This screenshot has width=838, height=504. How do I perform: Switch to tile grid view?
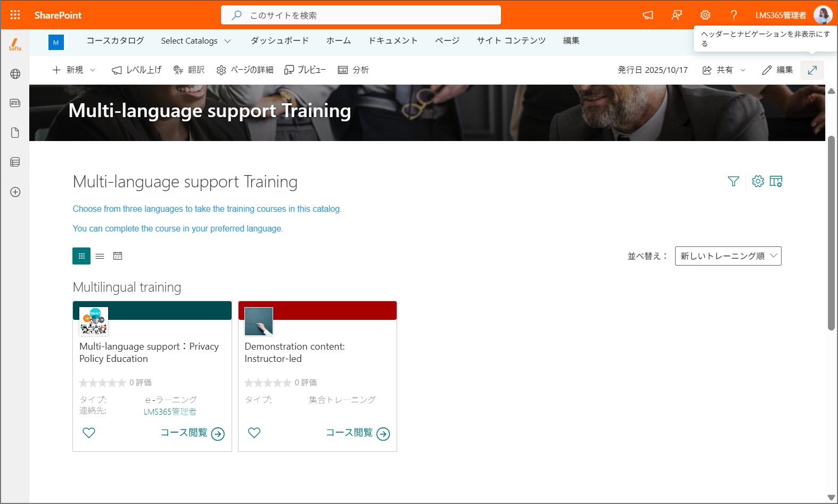pos(81,256)
